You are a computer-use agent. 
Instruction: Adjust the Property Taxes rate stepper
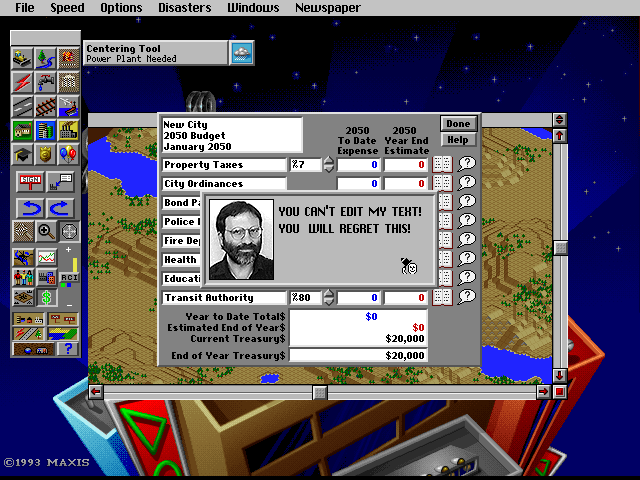click(x=329, y=165)
